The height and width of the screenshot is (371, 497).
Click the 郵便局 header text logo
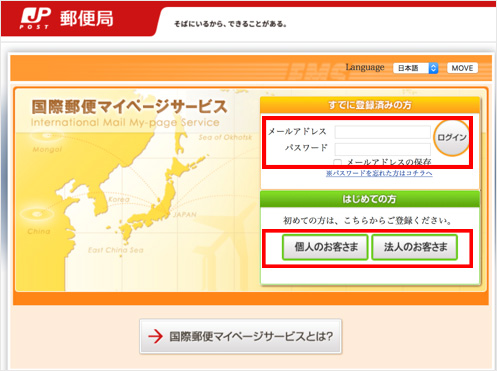[x=86, y=18]
